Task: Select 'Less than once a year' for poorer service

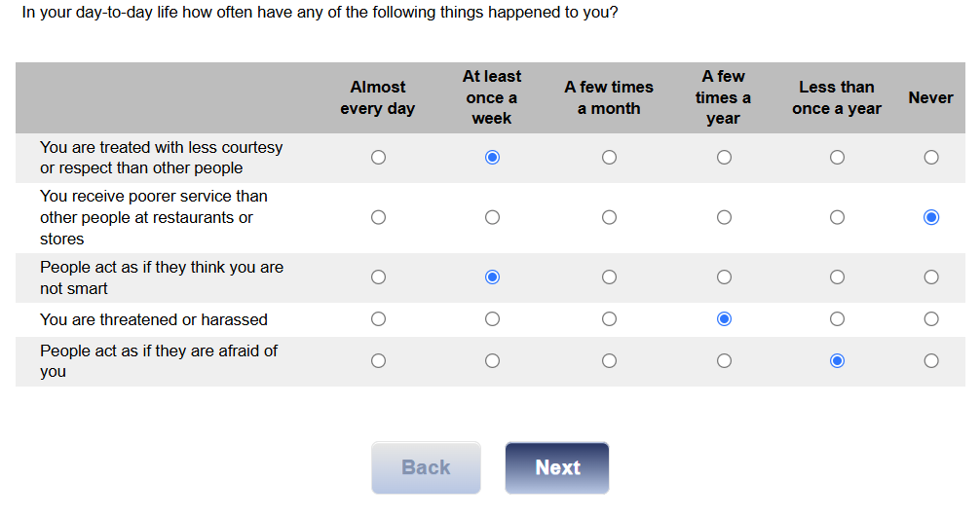Action: [838, 217]
